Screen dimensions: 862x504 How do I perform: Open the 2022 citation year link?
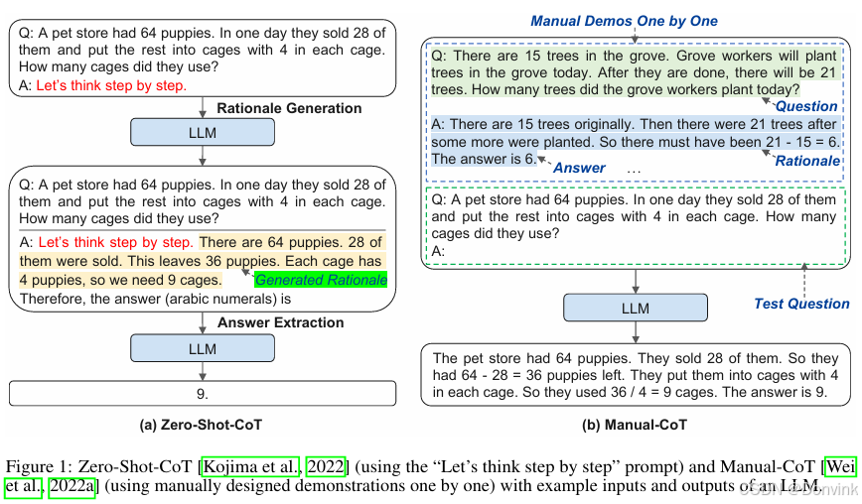(326, 466)
